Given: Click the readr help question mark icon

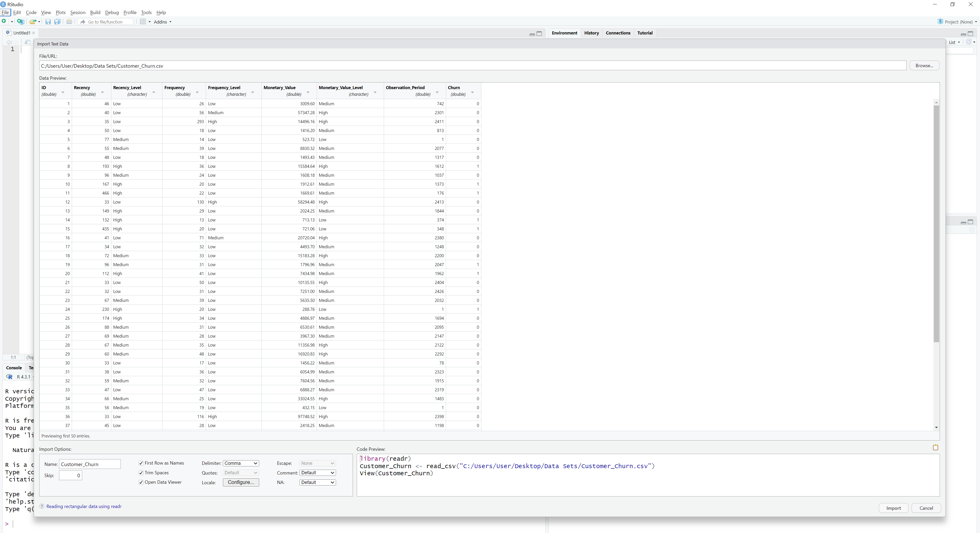Looking at the screenshot, I should coord(42,506).
